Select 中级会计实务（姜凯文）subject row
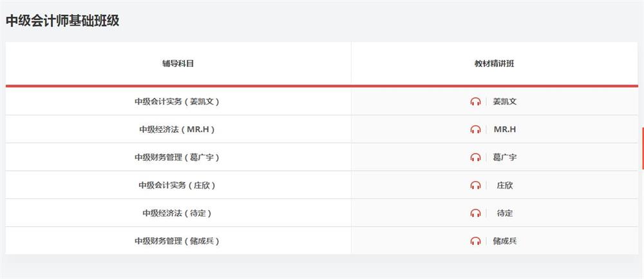This screenshot has height=279, width=644. pos(178,102)
